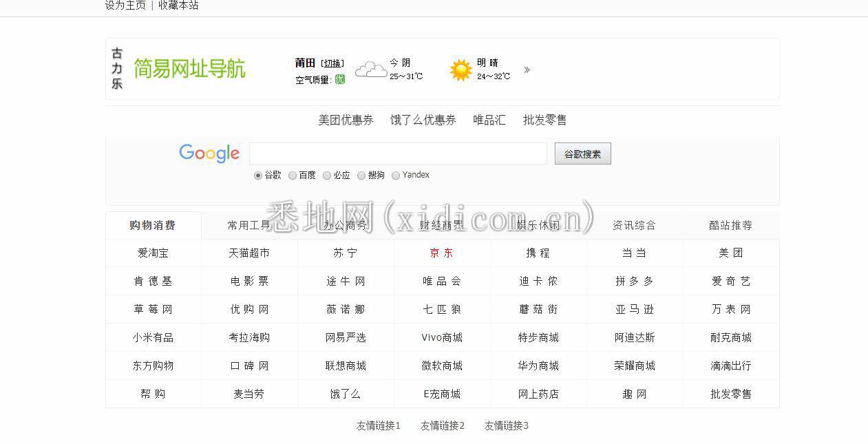Viewport: 868px width, 444px height.
Task: Click 设为主页 at the top
Action: tap(125, 6)
